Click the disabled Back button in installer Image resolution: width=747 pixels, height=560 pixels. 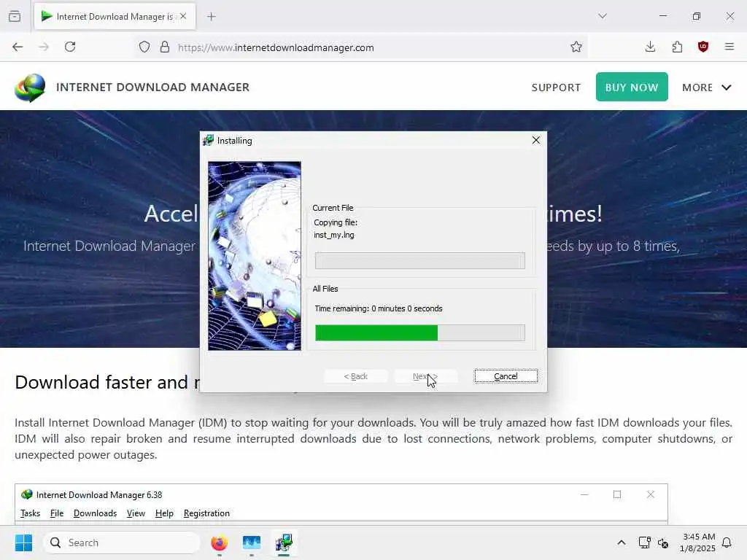(356, 376)
